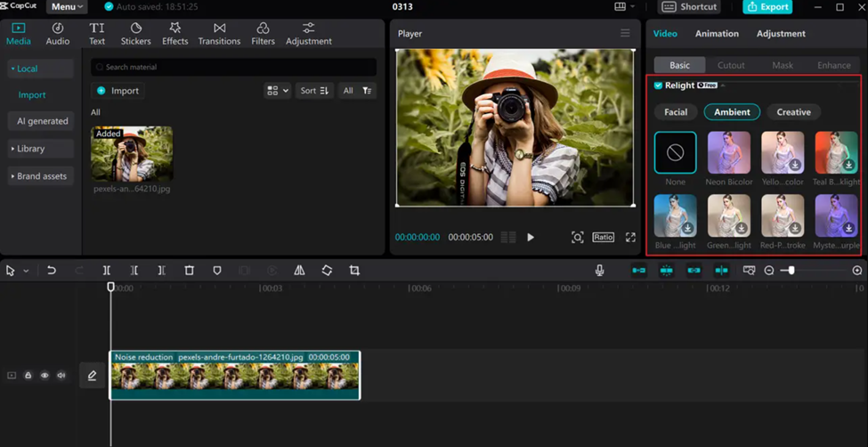Screen dimensions: 868x447
Task: Open the Transitions panel
Action: (x=219, y=33)
